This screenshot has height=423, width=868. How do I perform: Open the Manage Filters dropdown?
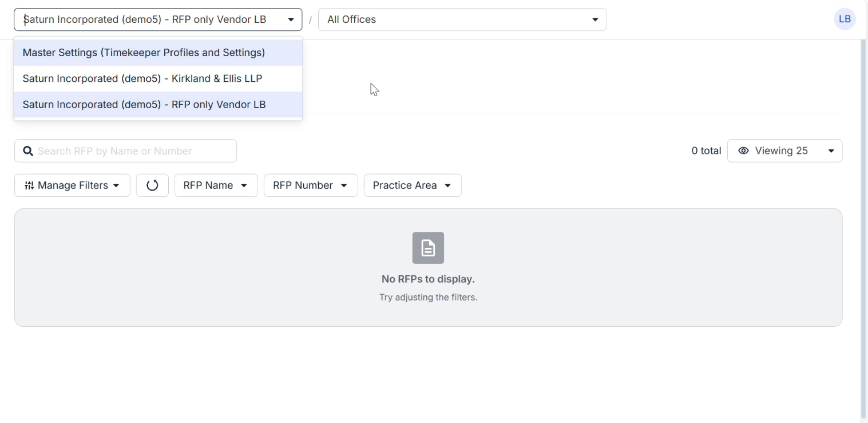point(72,185)
